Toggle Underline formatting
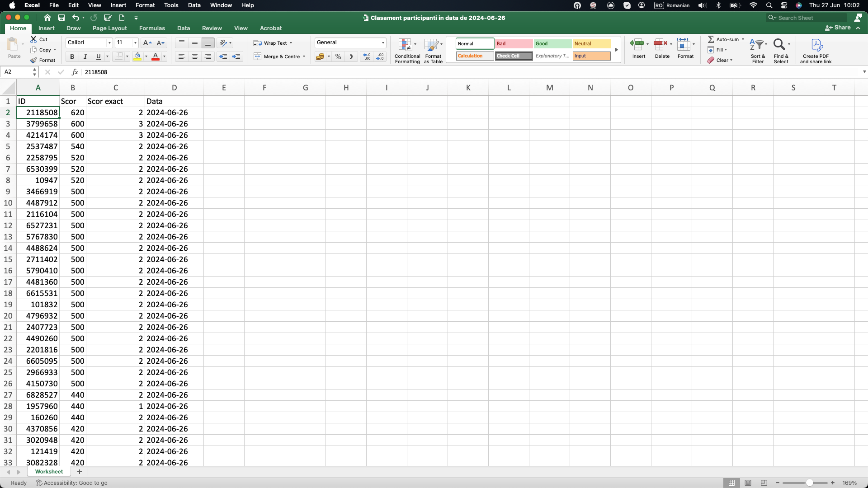The image size is (868, 488). (x=98, y=56)
